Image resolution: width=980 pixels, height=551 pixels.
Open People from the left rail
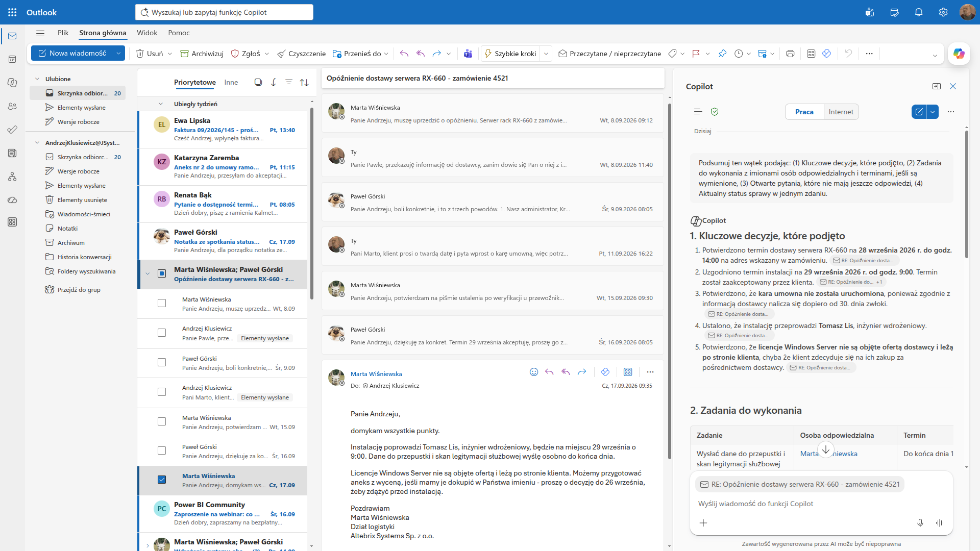pyautogui.click(x=12, y=106)
